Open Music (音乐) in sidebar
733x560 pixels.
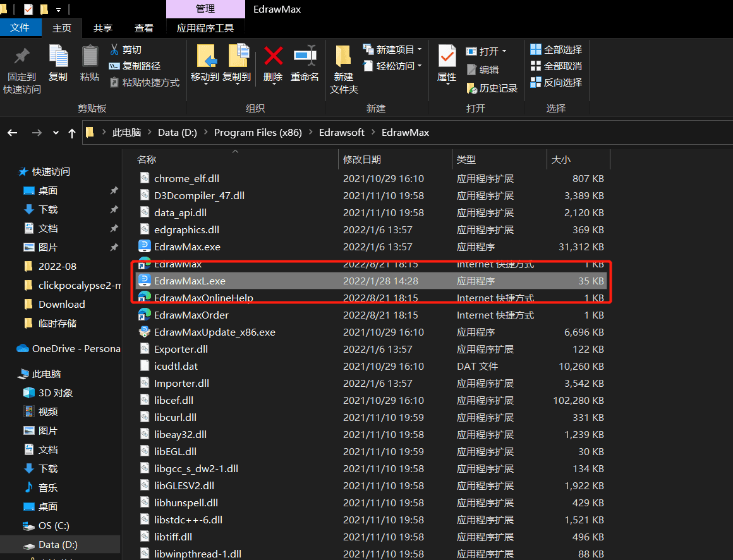(47, 487)
